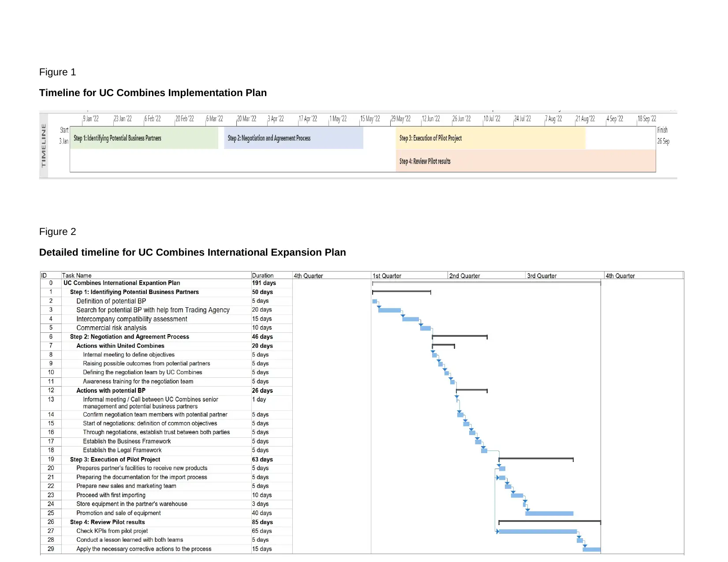Viewport: 728px width, 562px height.
Task: Select row 'Conduct a lesson learned with both teams'
Action: pyautogui.click(x=166, y=540)
